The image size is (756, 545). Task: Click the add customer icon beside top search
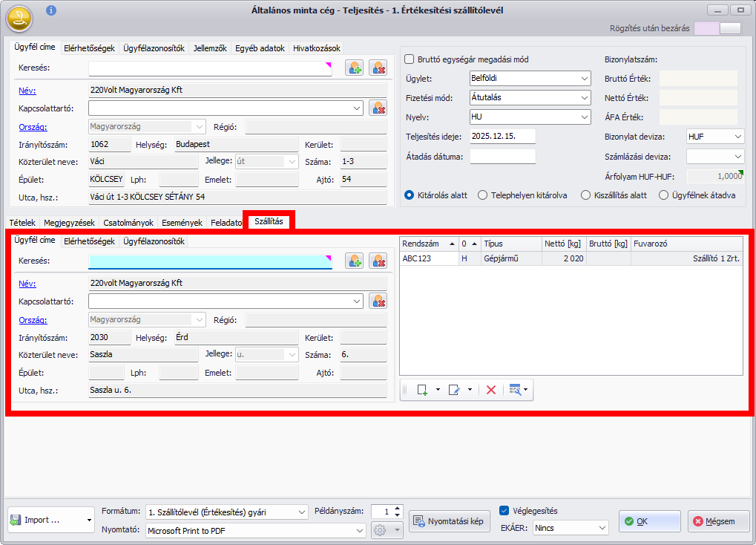click(354, 68)
